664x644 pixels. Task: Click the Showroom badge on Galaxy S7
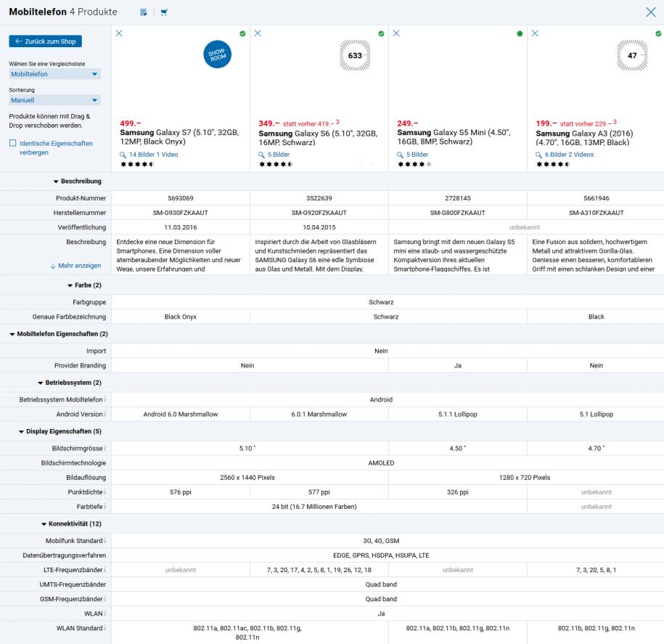point(217,54)
